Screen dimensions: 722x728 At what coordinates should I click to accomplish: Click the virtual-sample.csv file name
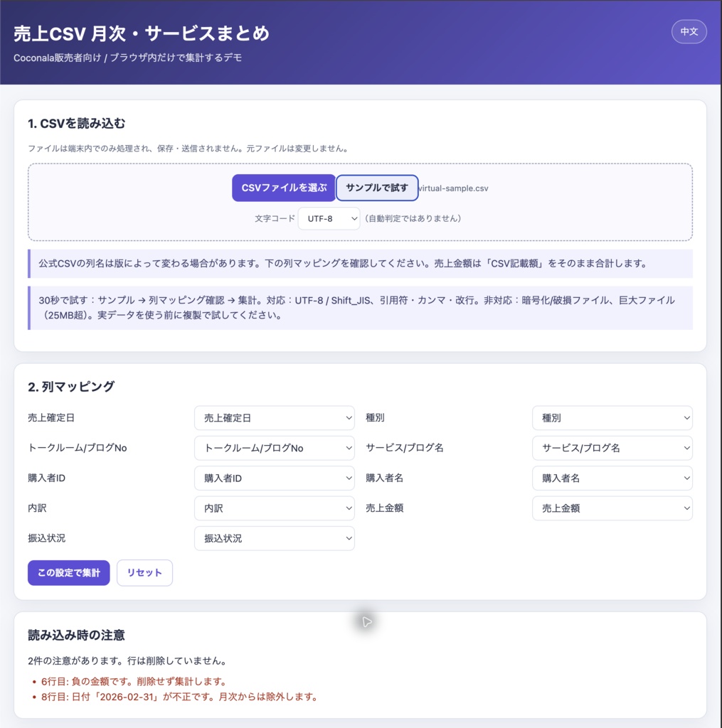pyautogui.click(x=453, y=188)
